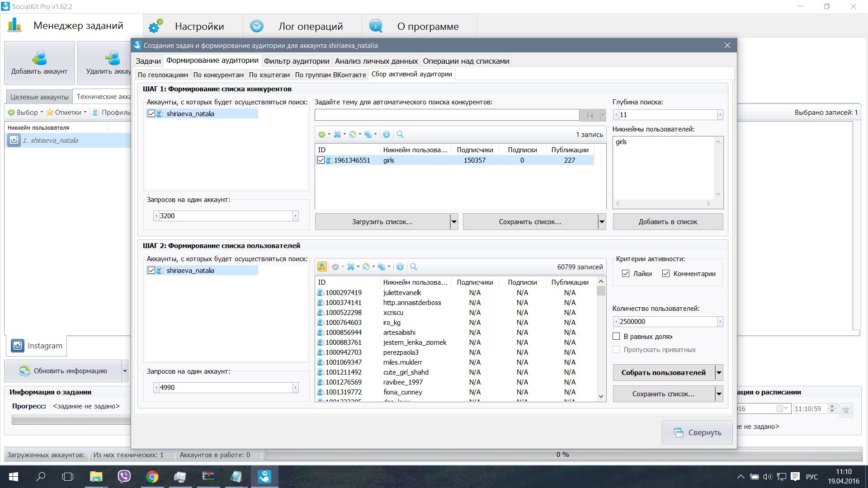The image size is (868, 488).
Task: Click the info icon in Step 2 toolbar
Action: click(x=400, y=267)
